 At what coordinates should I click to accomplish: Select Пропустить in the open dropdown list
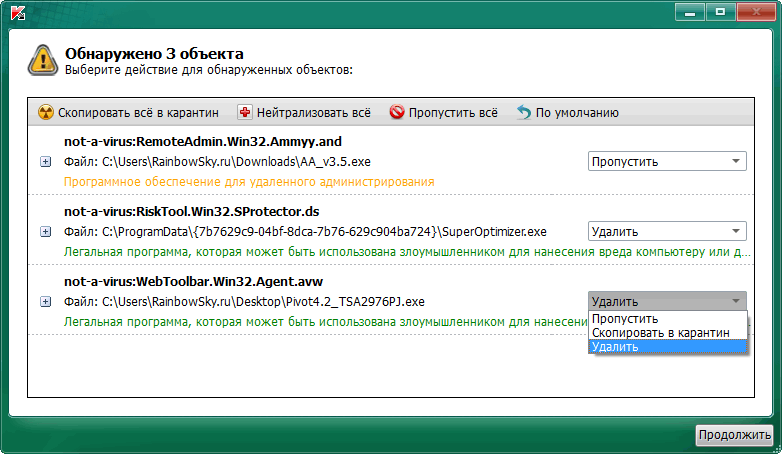click(x=668, y=319)
